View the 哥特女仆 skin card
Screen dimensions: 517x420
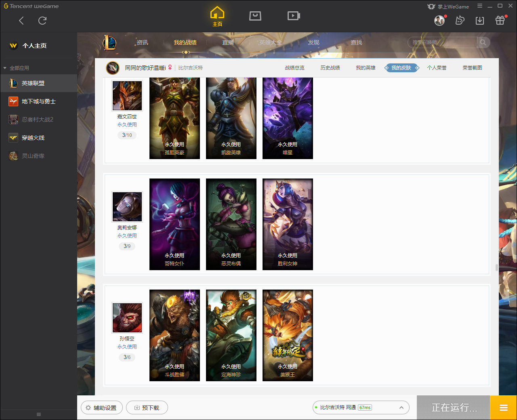pos(174,224)
